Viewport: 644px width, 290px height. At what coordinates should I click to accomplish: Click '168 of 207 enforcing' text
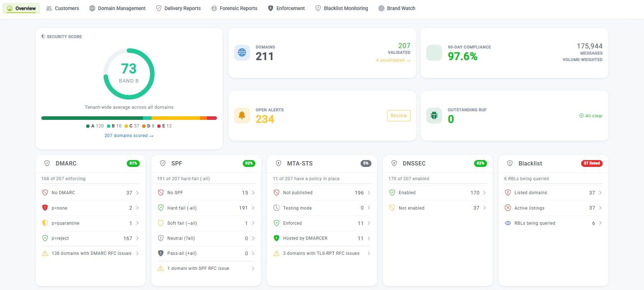pos(63,179)
